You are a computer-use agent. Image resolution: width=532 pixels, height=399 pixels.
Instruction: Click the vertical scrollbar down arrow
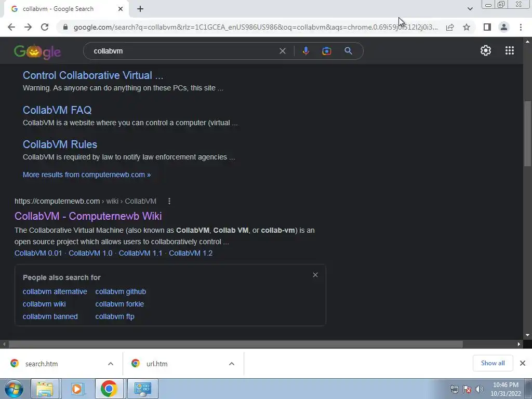coord(527,335)
